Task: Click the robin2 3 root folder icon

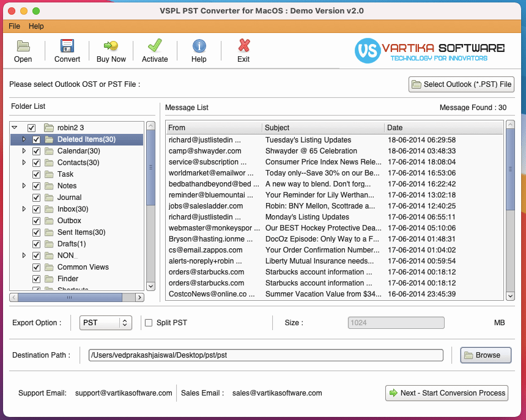Action: click(50, 128)
